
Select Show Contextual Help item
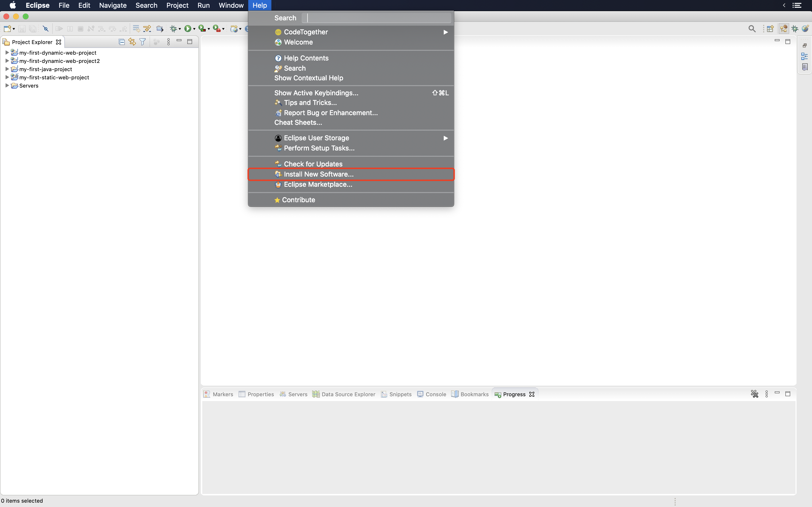[x=351, y=78]
